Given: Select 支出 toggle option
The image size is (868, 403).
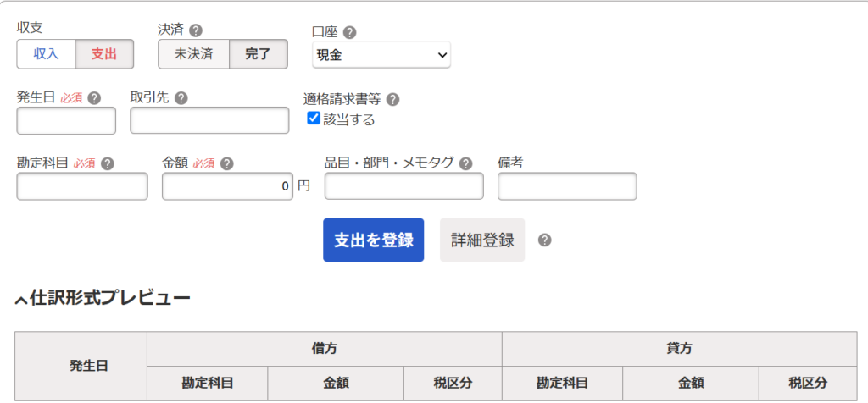Looking at the screenshot, I should click(104, 54).
